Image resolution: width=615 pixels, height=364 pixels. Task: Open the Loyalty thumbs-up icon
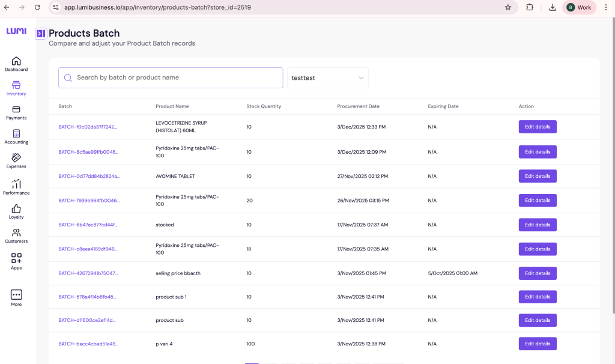(16, 209)
